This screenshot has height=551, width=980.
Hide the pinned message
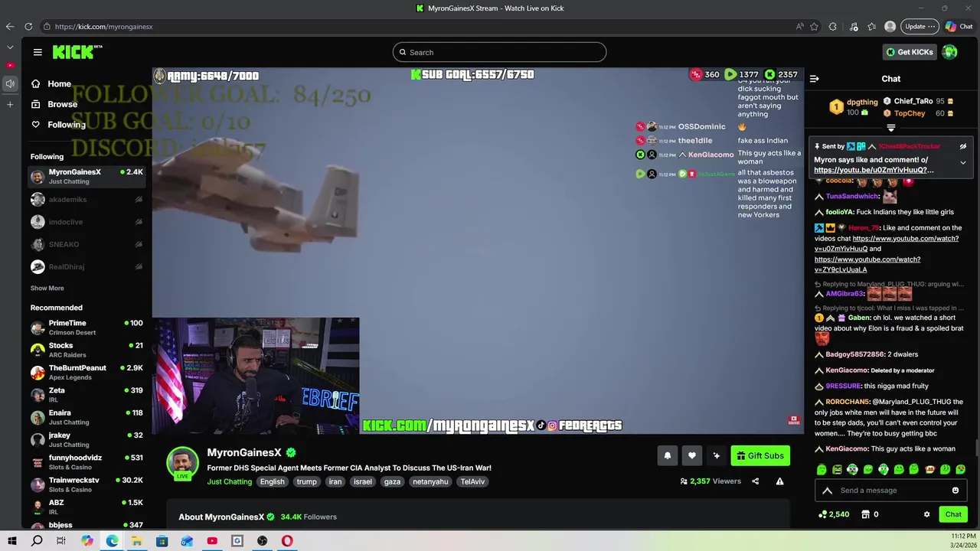(963, 146)
